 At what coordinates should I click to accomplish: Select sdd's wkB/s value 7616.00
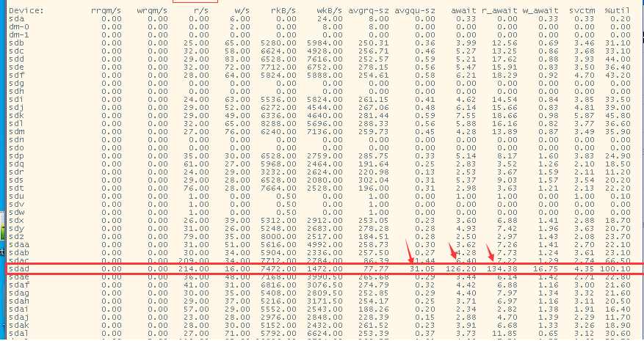pyautogui.click(x=325, y=59)
